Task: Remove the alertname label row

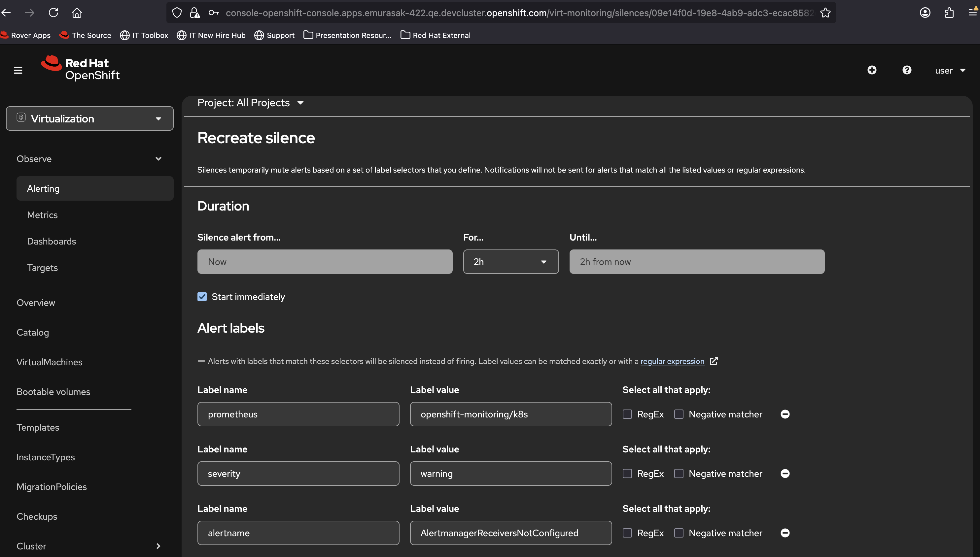Action: (x=785, y=533)
